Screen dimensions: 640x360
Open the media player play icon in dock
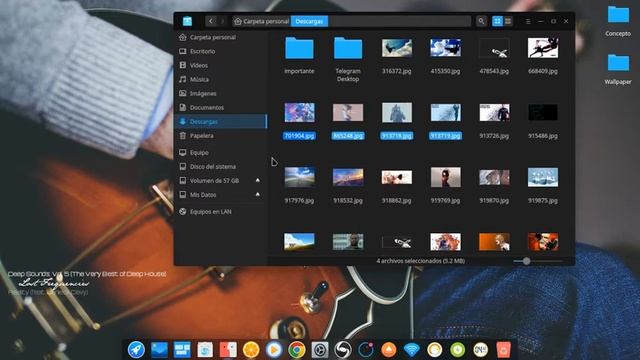point(273,350)
